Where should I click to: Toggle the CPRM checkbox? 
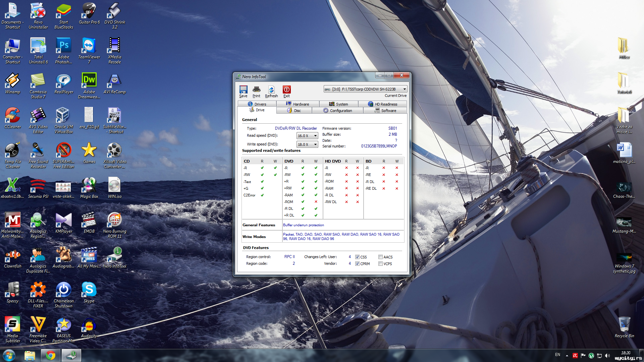(x=357, y=264)
